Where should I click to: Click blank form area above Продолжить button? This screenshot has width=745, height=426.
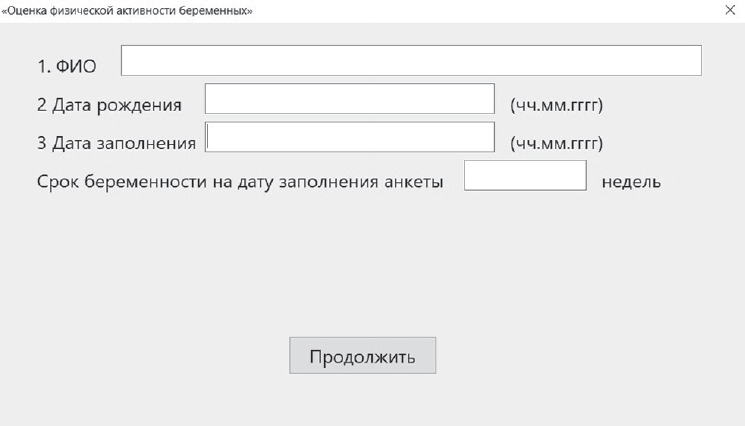362,270
